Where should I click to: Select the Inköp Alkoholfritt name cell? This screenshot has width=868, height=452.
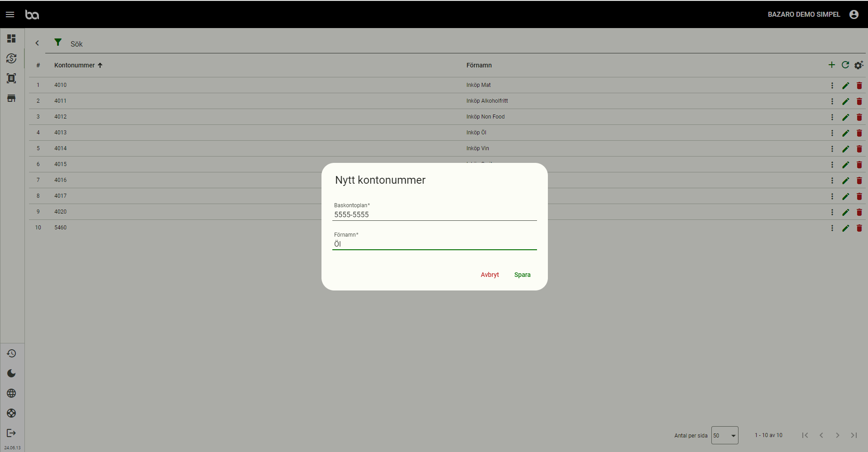(x=487, y=101)
